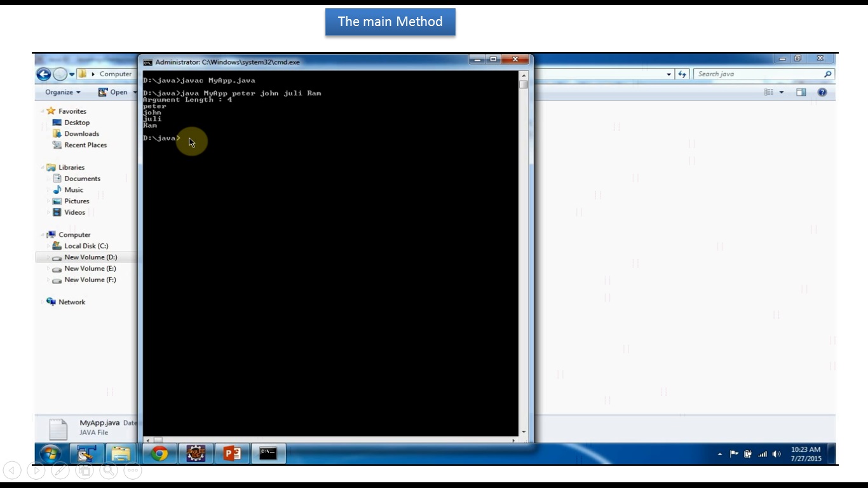
Task: Open the change view dropdown arrow
Action: [x=780, y=91]
